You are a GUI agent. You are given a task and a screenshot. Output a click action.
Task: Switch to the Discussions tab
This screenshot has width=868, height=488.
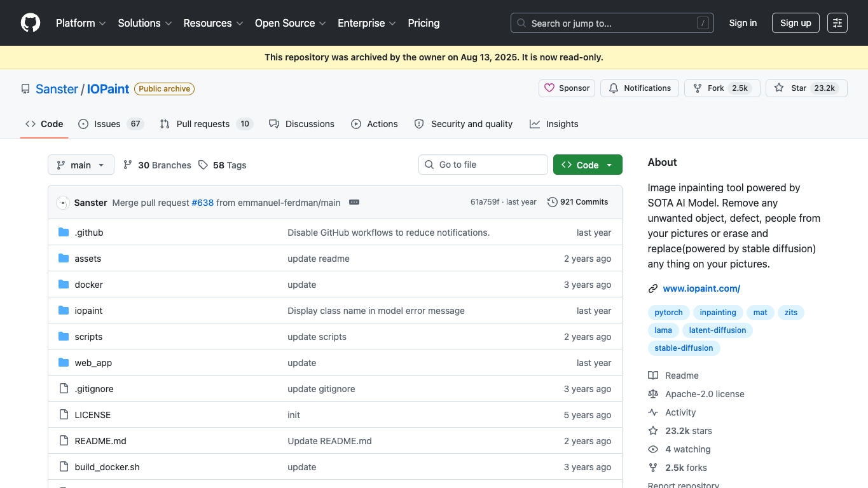301,124
